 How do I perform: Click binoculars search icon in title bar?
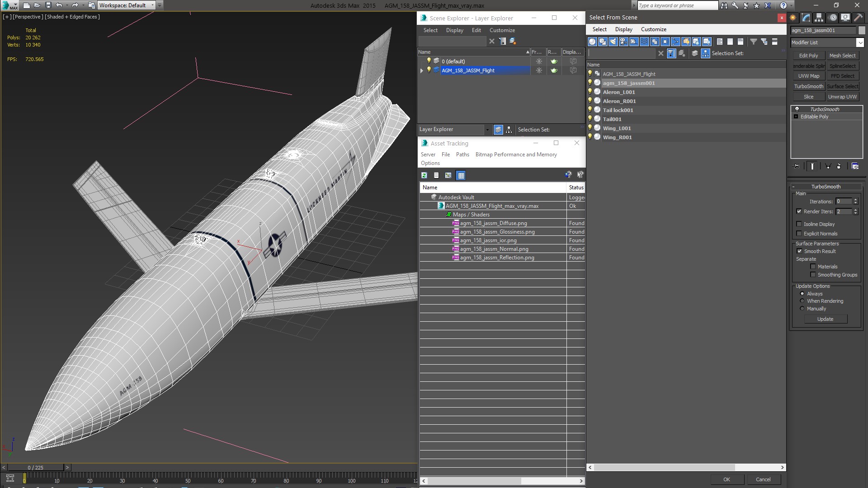pyautogui.click(x=724, y=5)
